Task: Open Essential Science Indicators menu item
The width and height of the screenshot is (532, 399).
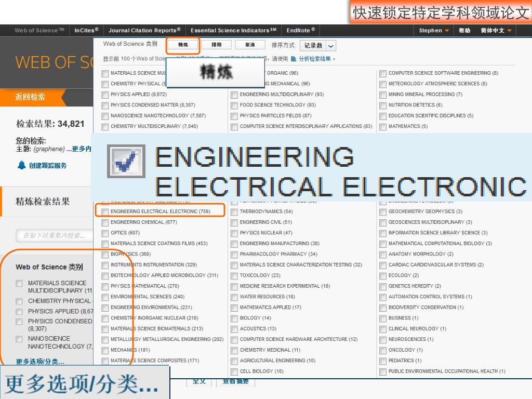Action: [233, 30]
